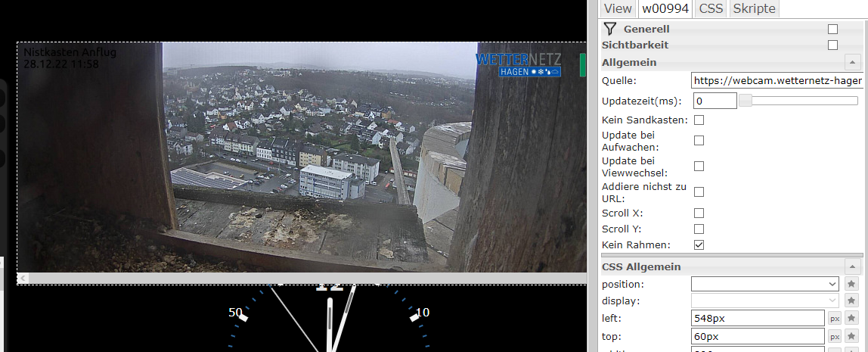The image size is (868, 352).
Task: Click the star icon next to position
Action: 851,284
